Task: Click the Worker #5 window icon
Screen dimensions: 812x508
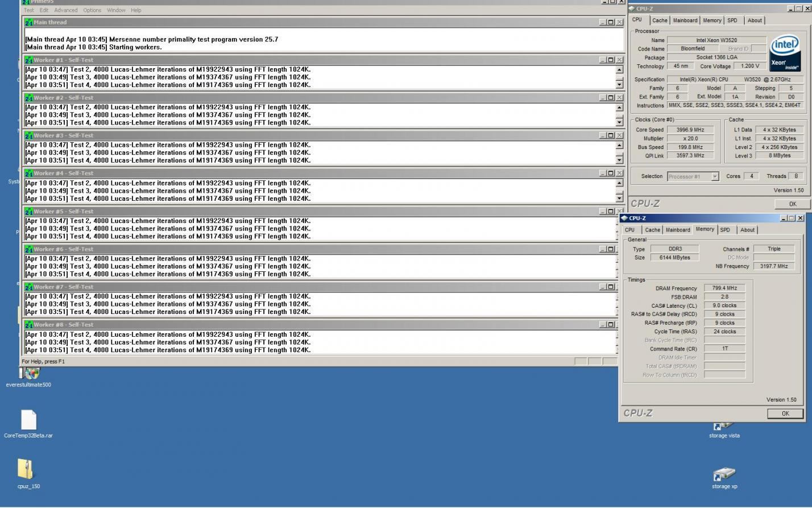Action: pyautogui.click(x=28, y=211)
